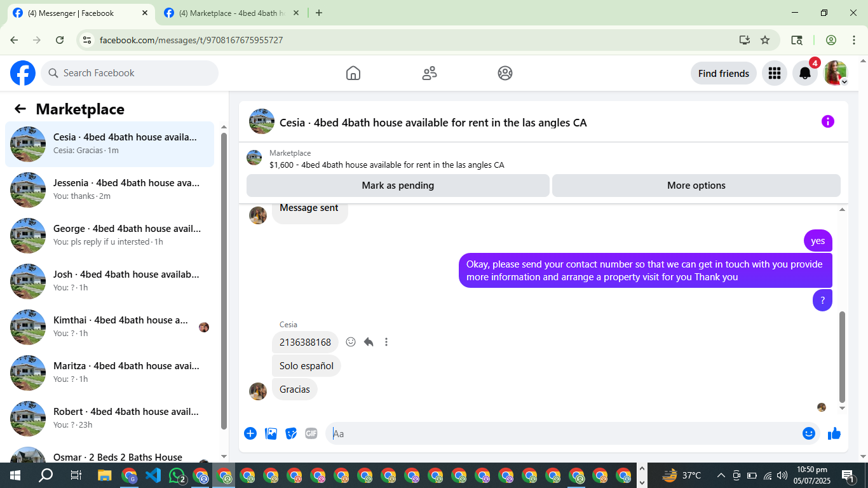Bookmark this page with the star
The width and height of the screenshot is (868, 488).
pyautogui.click(x=765, y=40)
